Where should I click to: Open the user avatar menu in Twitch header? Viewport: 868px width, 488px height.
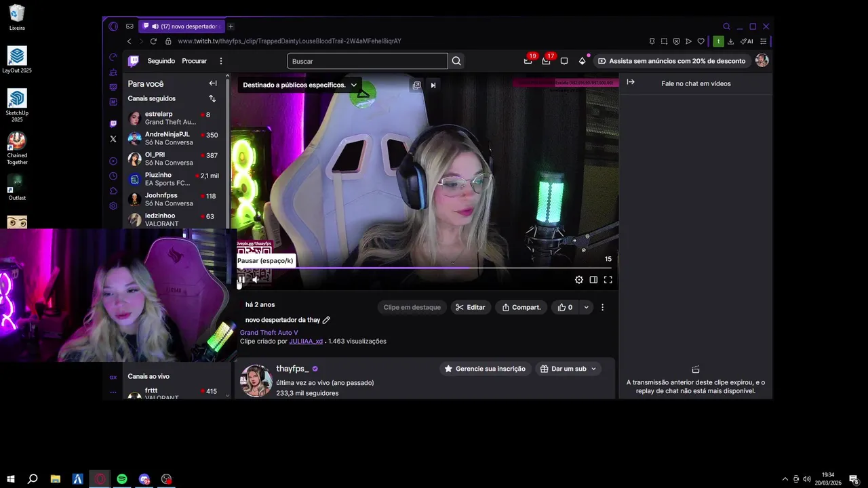[x=762, y=61]
